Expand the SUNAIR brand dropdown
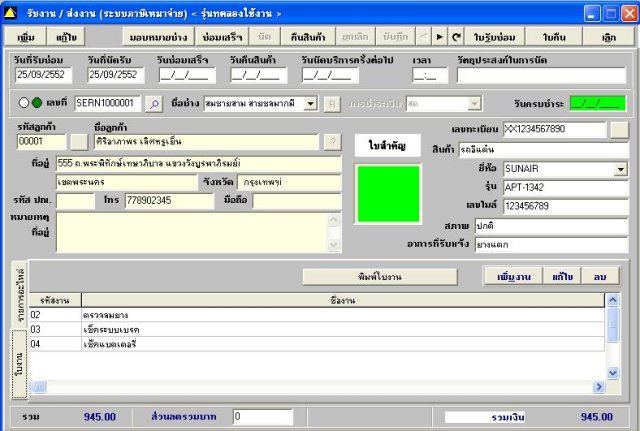The image size is (640, 431). (x=620, y=169)
